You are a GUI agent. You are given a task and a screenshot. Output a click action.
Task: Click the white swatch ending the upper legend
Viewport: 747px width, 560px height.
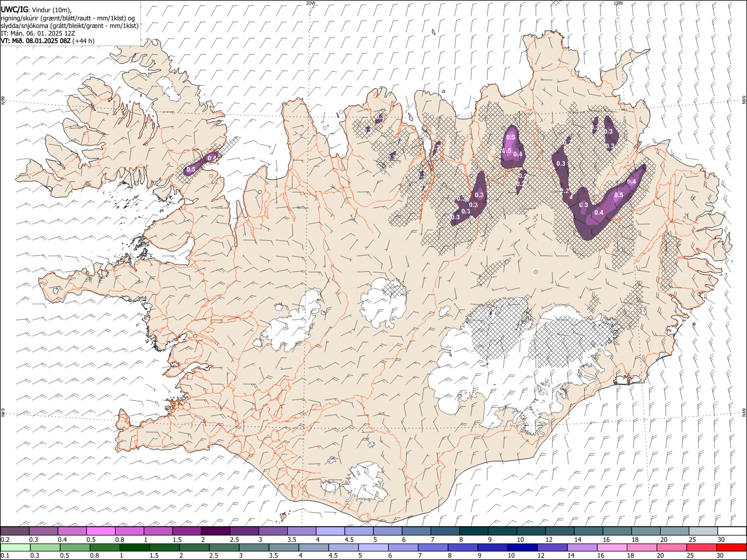732,531
